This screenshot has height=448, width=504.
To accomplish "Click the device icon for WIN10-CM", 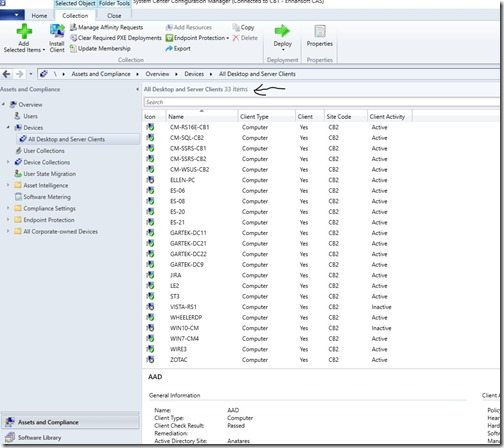I will pos(151,328).
